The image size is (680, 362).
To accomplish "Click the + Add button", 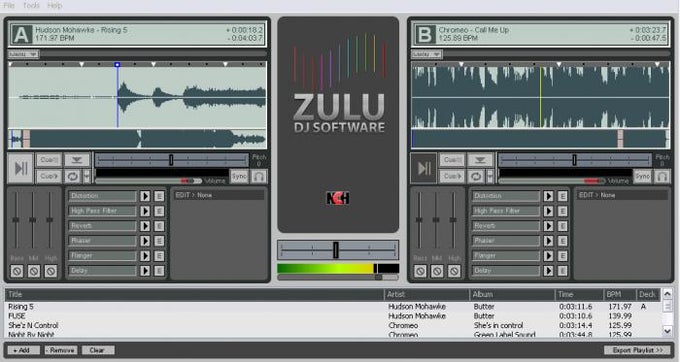I will (23, 350).
